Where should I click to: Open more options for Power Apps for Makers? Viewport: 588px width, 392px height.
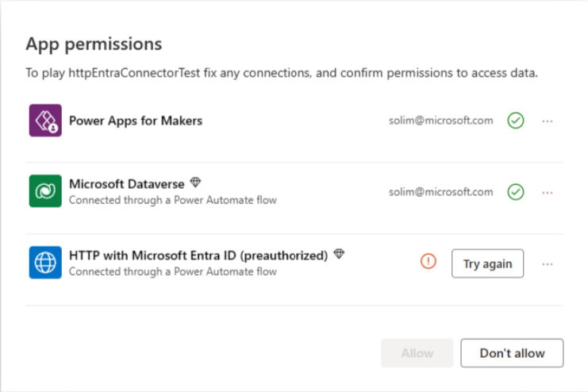(x=547, y=121)
